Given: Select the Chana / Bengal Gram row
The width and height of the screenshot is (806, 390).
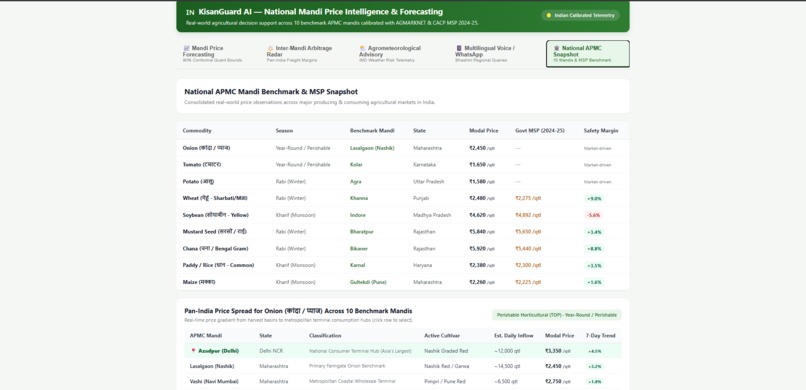Looking at the screenshot, I should click(x=402, y=249).
